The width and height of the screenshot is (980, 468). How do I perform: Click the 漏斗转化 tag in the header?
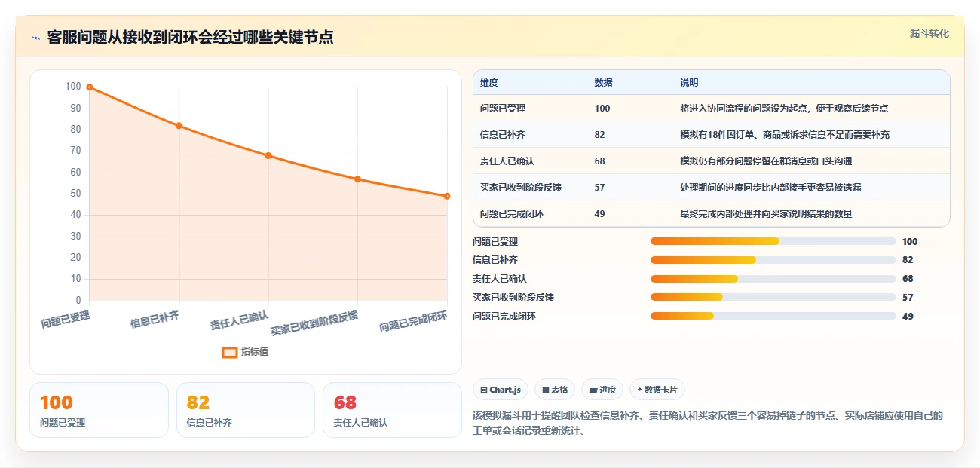tap(929, 33)
